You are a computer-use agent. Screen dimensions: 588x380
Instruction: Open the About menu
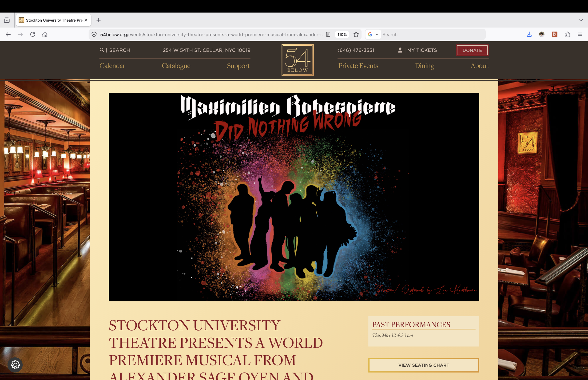479,66
